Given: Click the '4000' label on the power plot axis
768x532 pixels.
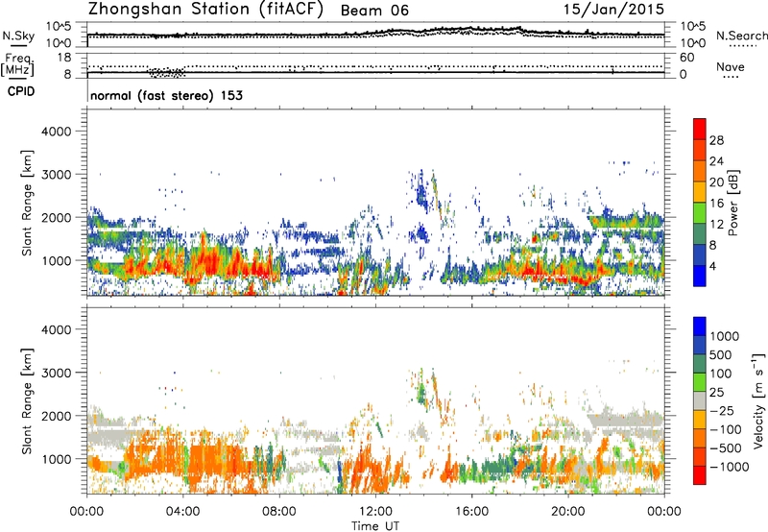Looking at the screenshot, I should pos(57,132).
